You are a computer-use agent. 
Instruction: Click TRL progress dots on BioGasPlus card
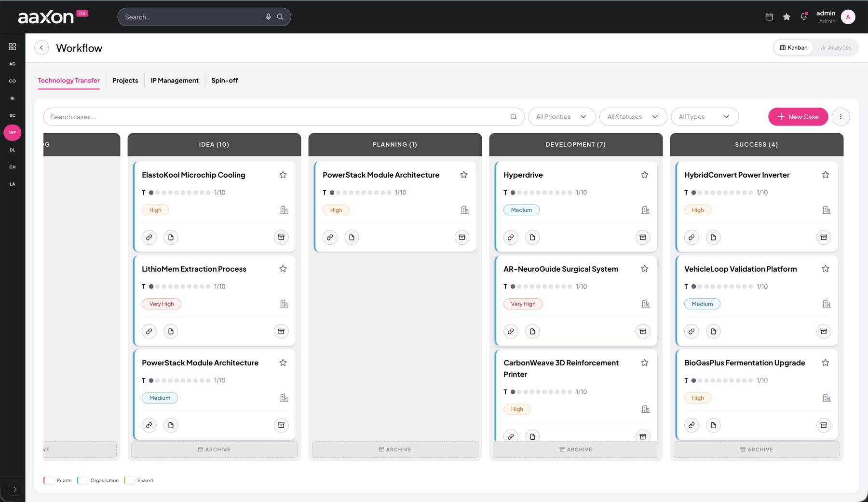(x=722, y=380)
